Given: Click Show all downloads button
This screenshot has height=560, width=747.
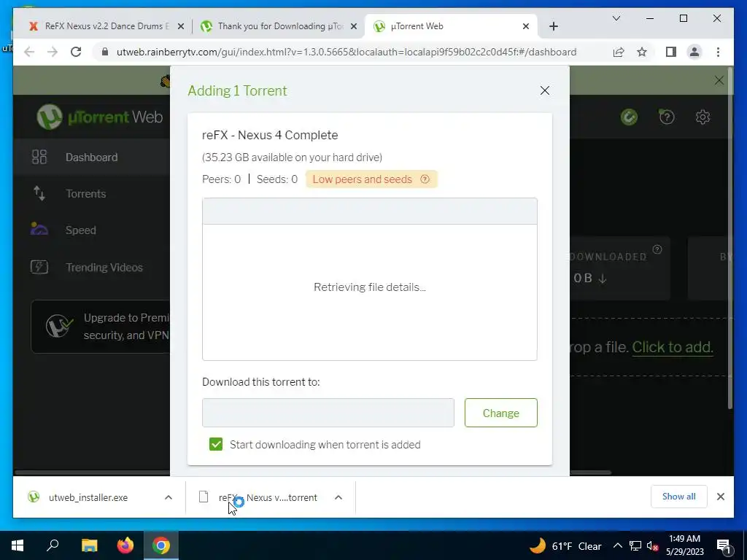Looking at the screenshot, I should (679, 497).
